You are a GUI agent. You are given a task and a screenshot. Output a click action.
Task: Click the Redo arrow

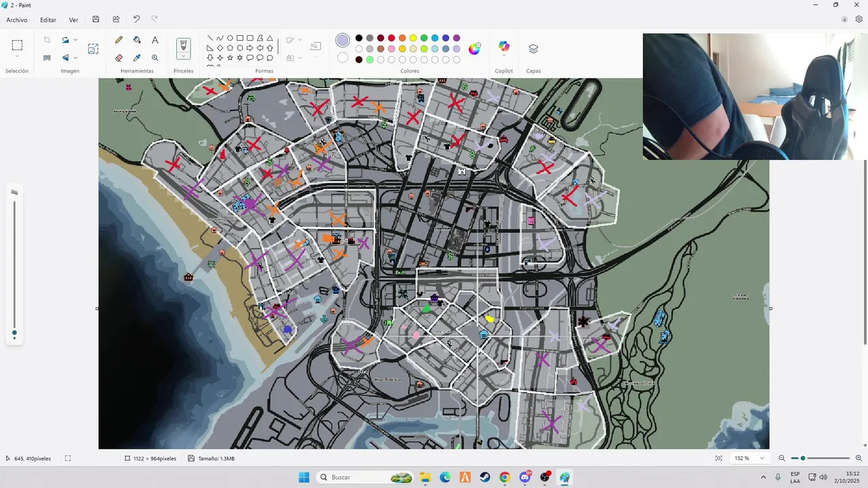[x=154, y=20]
